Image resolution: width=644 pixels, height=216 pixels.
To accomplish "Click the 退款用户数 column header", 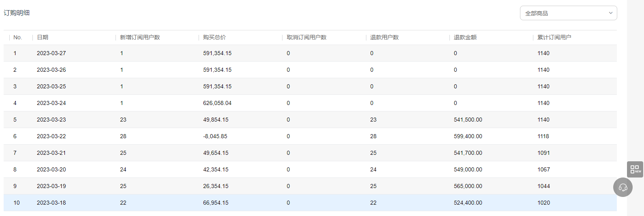I will [384, 37].
